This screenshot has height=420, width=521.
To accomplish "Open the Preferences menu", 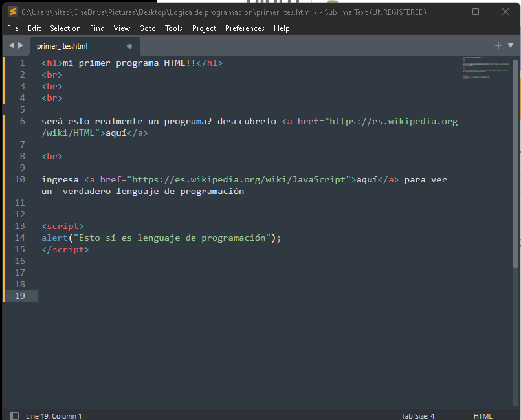I will click(x=245, y=28).
